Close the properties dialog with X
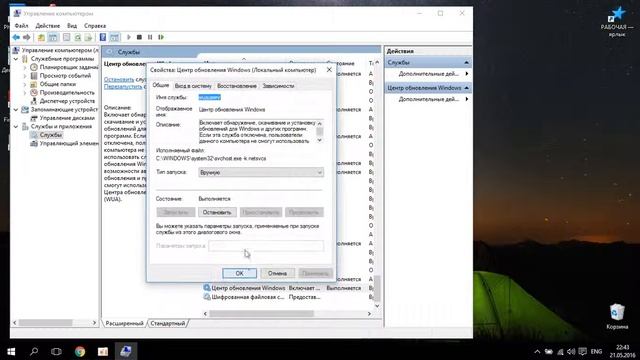The width and height of the screenshot is (640, 360). coord(329,70)
